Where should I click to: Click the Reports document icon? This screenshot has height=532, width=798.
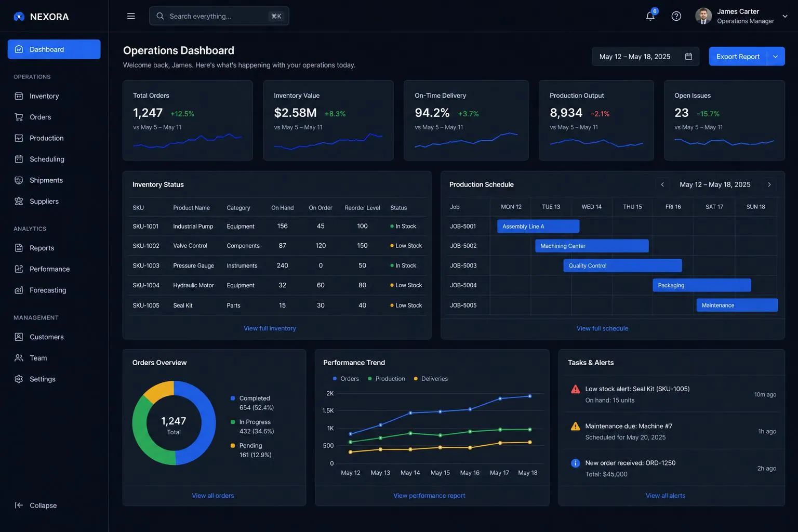pos(19,248)
